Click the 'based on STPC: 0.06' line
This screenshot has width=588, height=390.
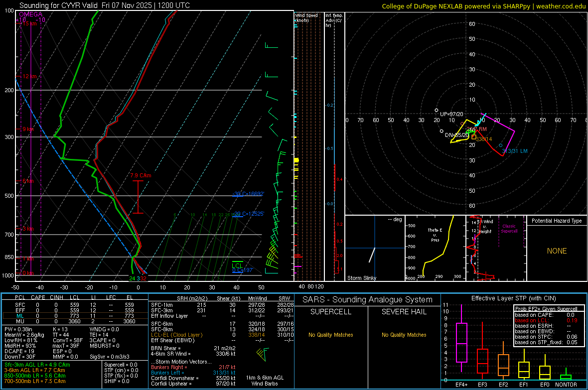point(546,337)
